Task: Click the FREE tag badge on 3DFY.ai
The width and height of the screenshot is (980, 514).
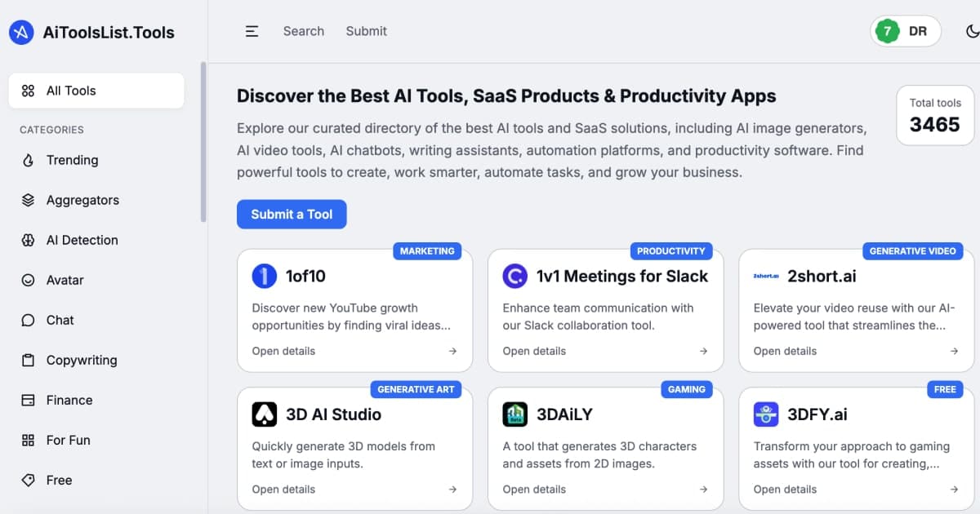Action: click(945, 389)
